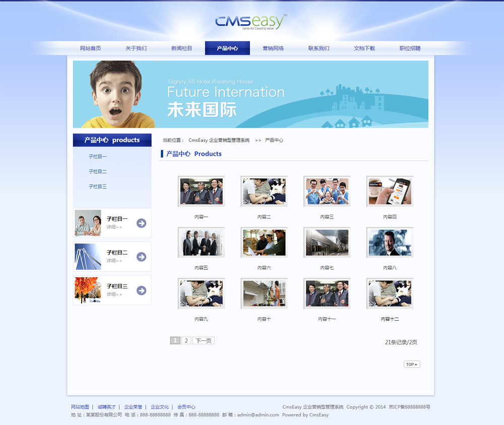The image size is (504, 425).
Task: Click the TOP back-to-top button
Action: click(411, 364)
